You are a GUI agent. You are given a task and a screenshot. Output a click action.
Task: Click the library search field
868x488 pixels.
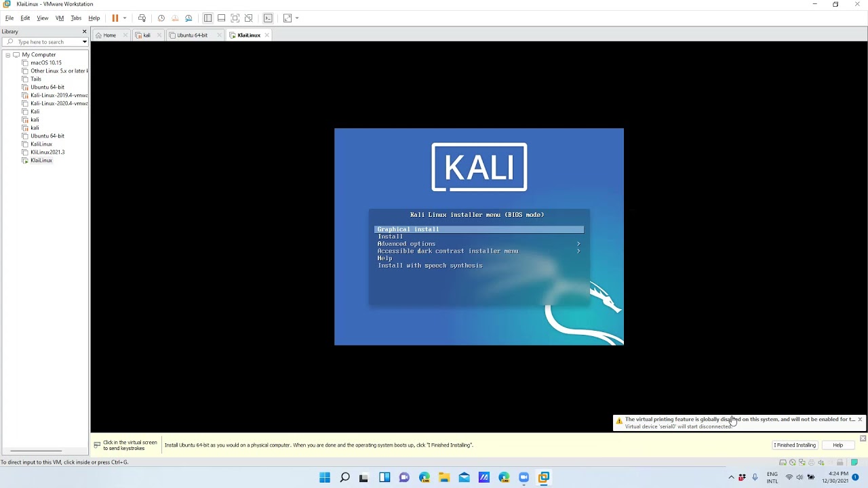coord(45,42)
